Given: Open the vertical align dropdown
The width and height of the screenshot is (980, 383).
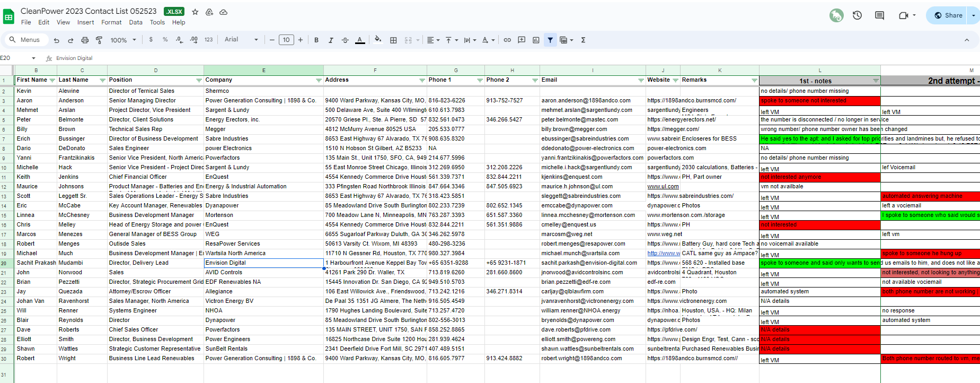Looking at the screenshot, I should click(452, 40).
